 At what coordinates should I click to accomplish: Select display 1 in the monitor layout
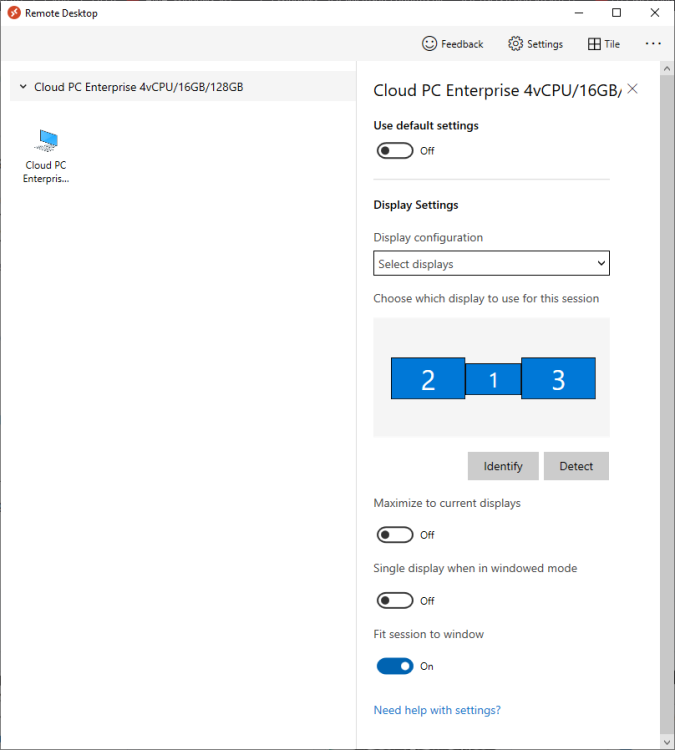click(x=493, y=379)
